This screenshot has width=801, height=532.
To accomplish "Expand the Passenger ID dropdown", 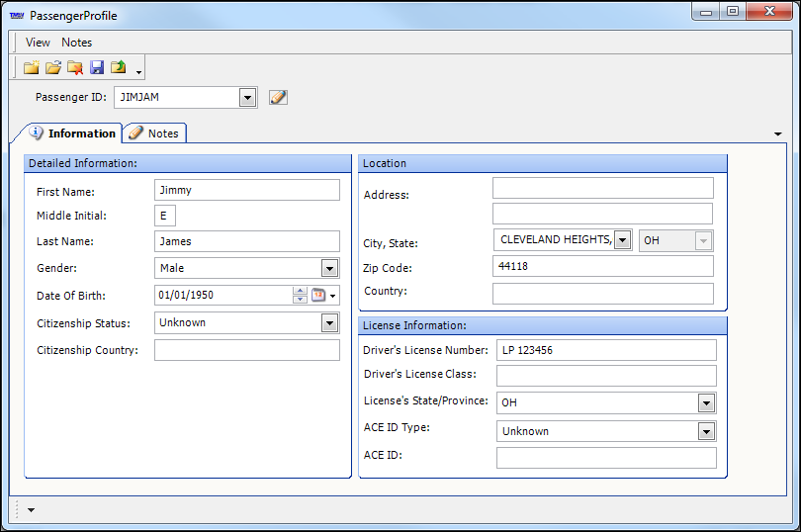I will [247, 97].
